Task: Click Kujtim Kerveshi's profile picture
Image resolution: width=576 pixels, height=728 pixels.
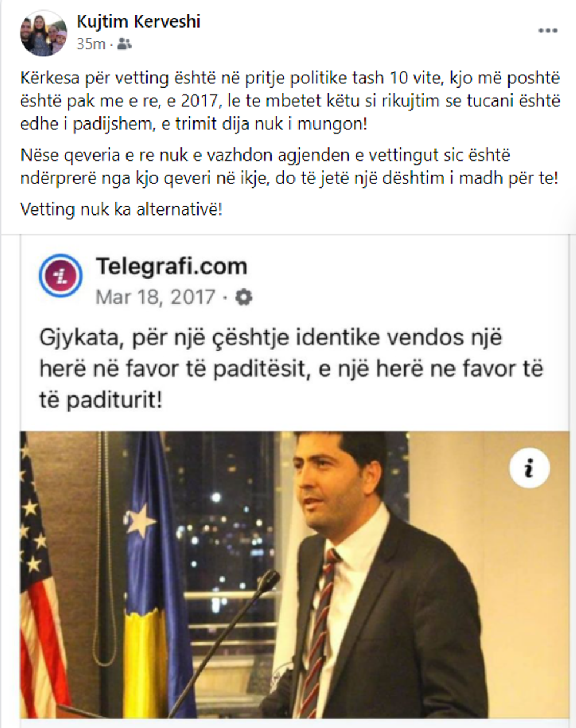Action: (43, 33)
